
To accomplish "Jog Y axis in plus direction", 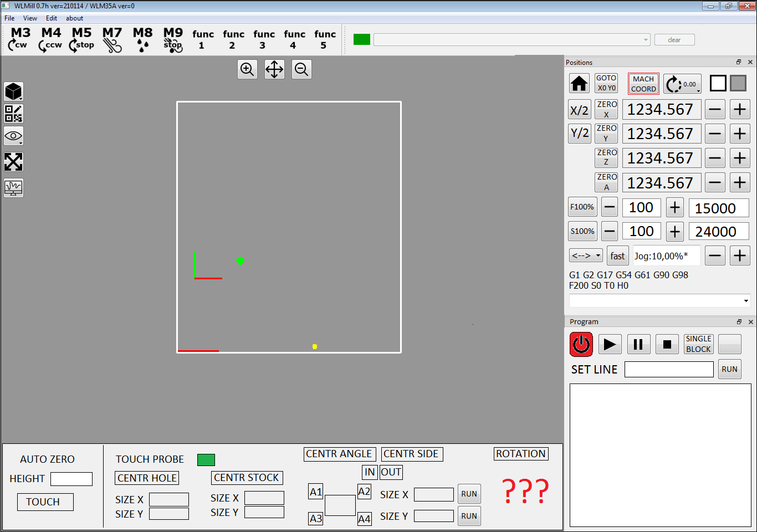I will click(740, 134).
